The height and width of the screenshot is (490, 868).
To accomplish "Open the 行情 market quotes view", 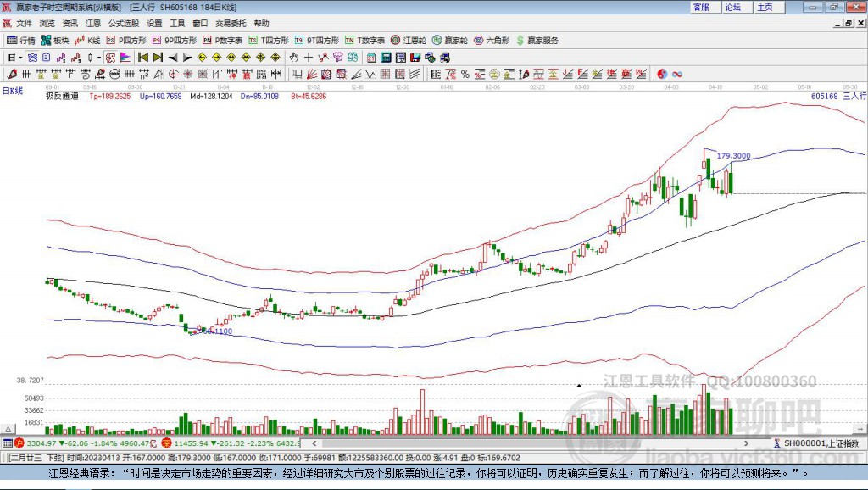I will (x=21, y=40).
